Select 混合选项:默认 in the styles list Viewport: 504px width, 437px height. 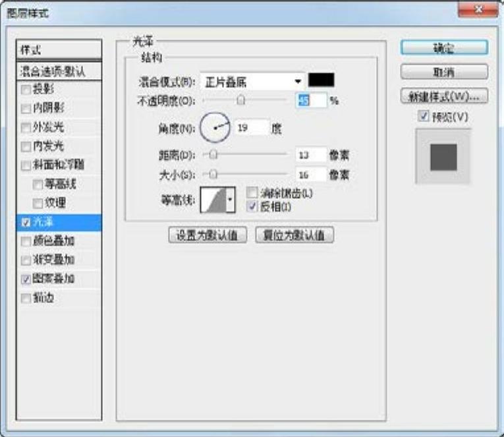pyautogui.click(x=59, y=70)
